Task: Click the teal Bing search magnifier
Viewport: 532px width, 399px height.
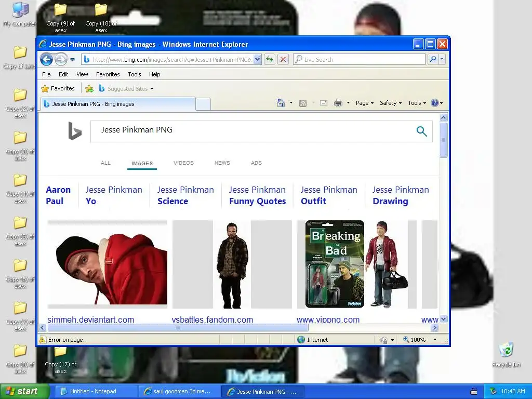Action: pos(421,131)
